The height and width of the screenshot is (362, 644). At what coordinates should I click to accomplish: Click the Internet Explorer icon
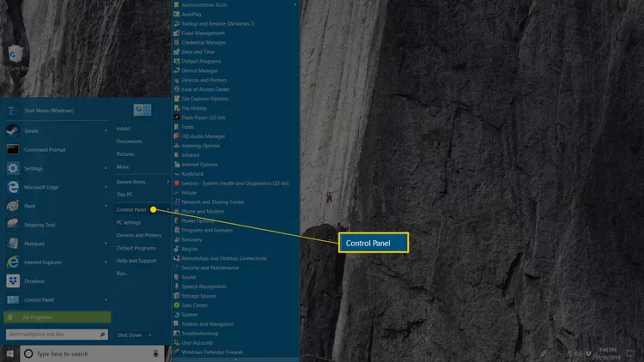[x=13, y=262]
